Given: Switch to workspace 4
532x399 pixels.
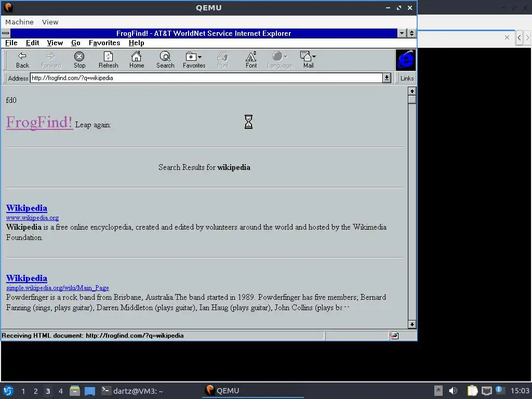Looking at the screenshot, I should pyautogui.click(x=61, y=391).
